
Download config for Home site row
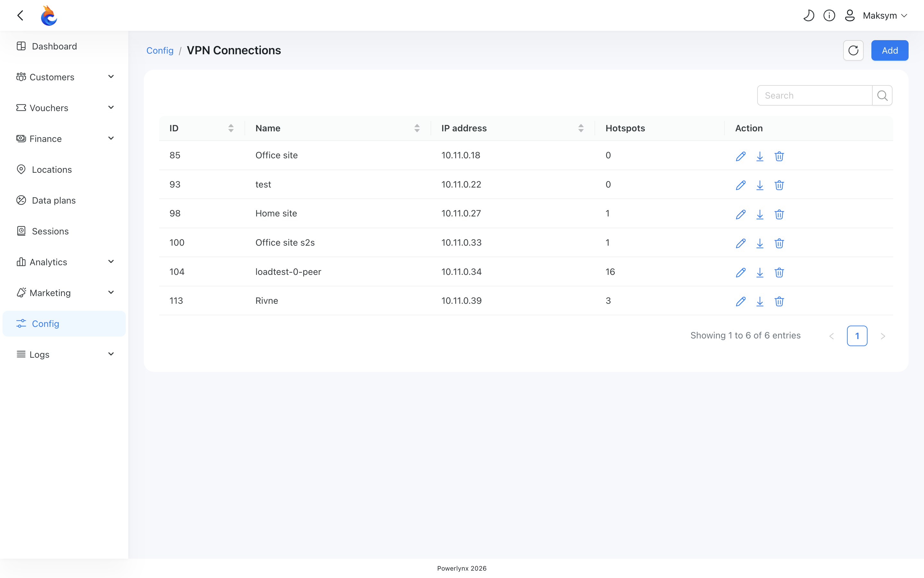760,215
